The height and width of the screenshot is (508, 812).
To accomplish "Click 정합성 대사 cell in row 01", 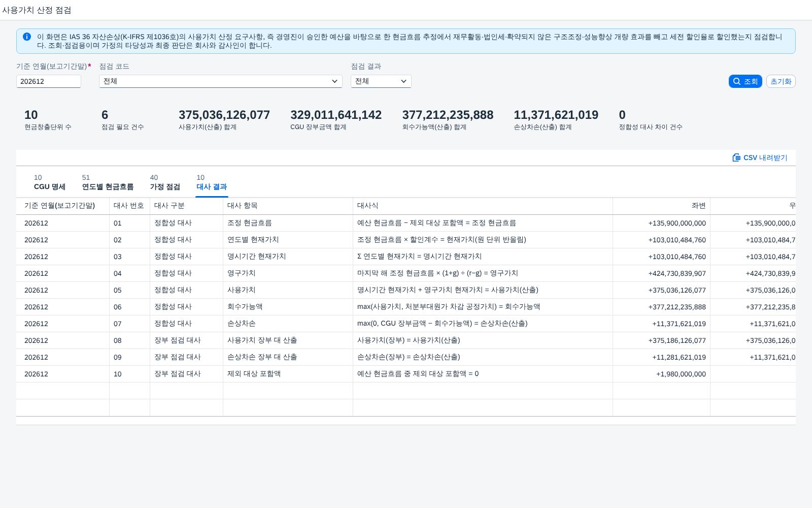I will [x=186, y=223].
